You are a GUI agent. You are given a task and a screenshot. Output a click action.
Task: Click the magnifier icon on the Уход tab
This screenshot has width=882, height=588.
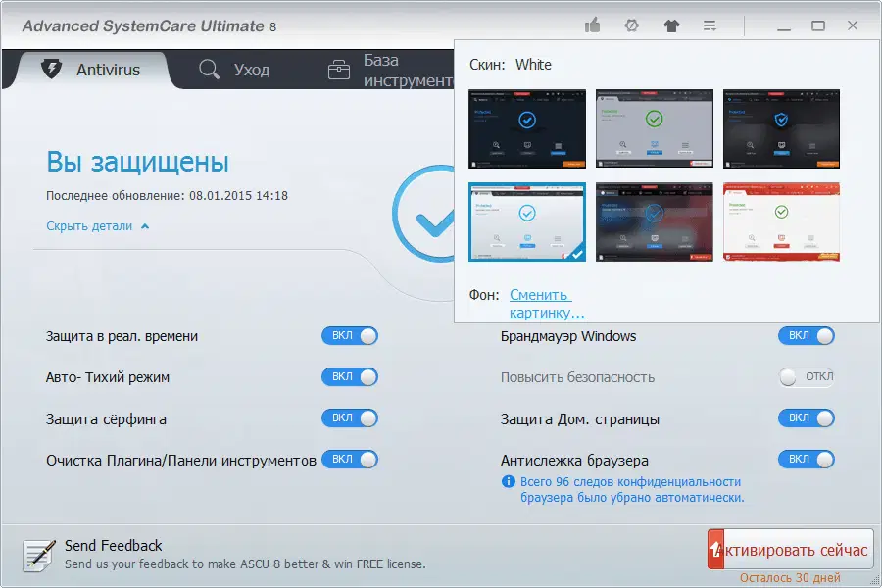tap(208, 70)
